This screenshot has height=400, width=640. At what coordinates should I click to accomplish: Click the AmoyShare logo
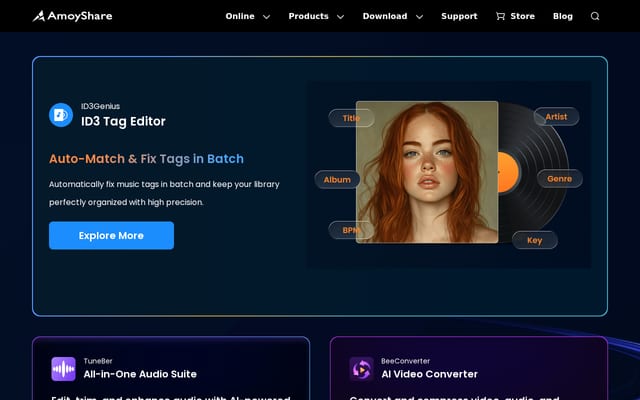click(x=72, y=16)
